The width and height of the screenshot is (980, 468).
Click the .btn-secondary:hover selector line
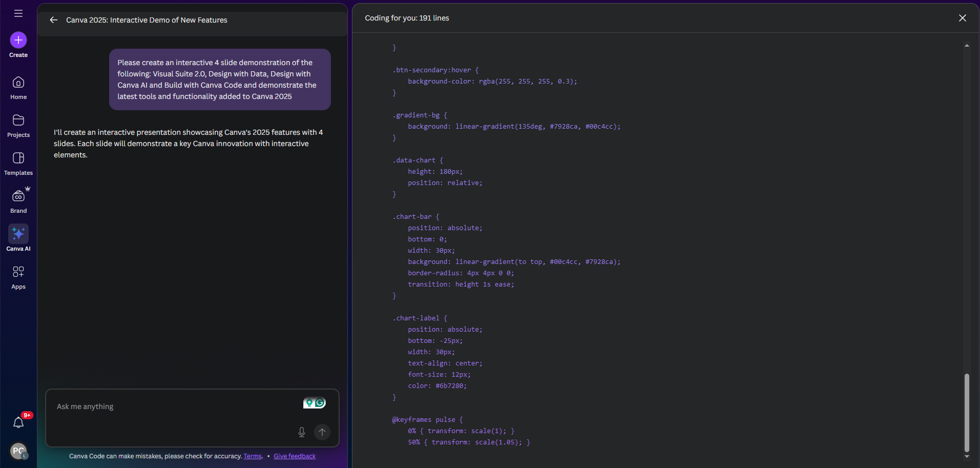[x=435, y=70]
